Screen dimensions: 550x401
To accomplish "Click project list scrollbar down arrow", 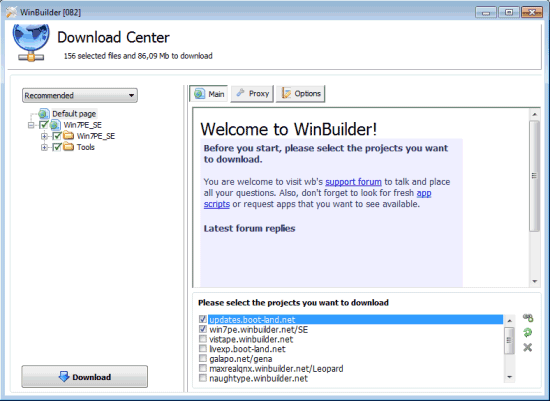I will (x=510, y=377).
